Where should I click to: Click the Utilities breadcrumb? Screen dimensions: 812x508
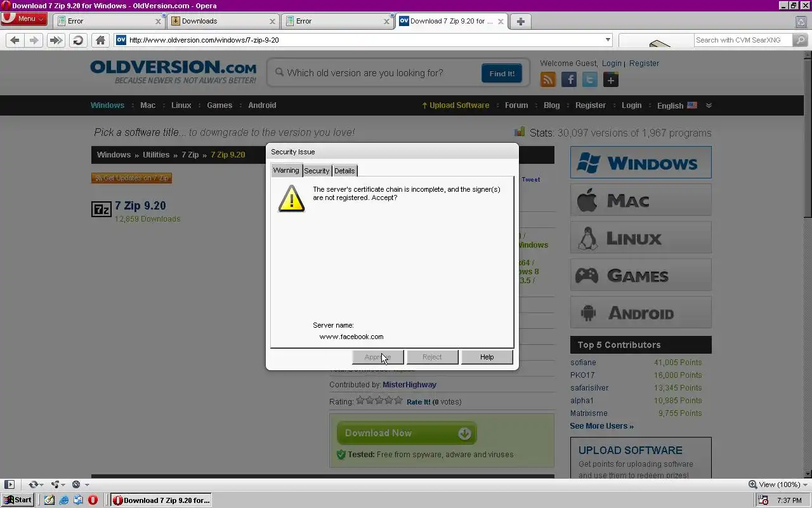point(156,155)
